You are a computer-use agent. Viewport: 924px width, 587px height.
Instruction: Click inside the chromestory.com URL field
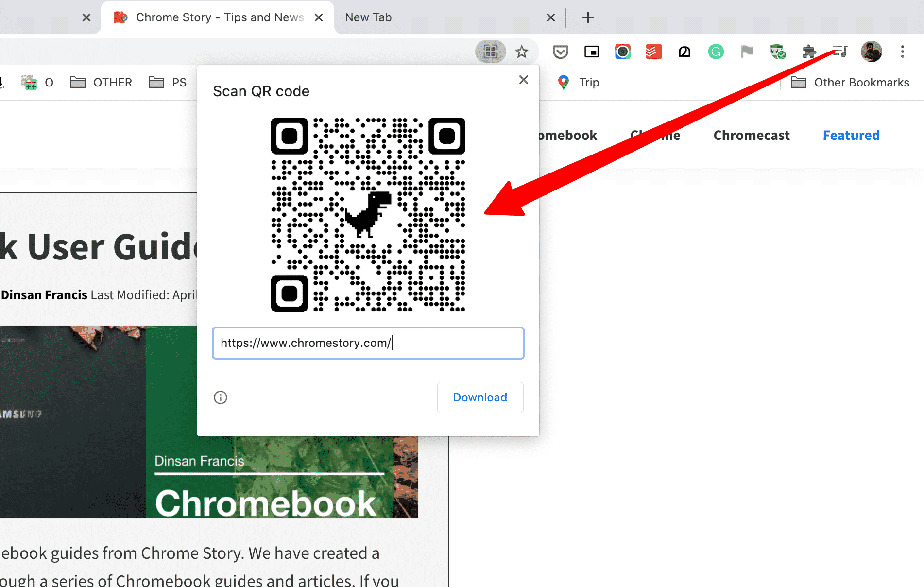tap(368, 343)
